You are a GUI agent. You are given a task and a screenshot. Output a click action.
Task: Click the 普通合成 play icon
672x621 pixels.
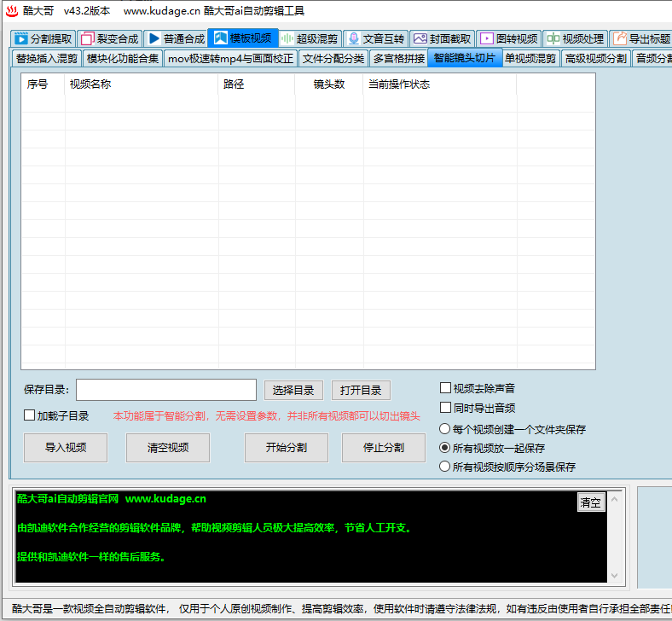point(154,38)
